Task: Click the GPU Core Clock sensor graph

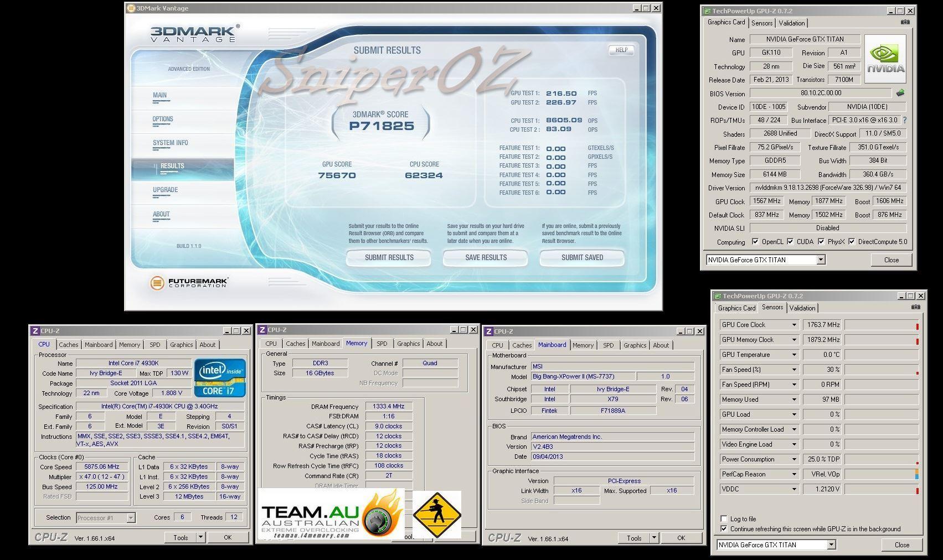Action: tap(882, 325)
